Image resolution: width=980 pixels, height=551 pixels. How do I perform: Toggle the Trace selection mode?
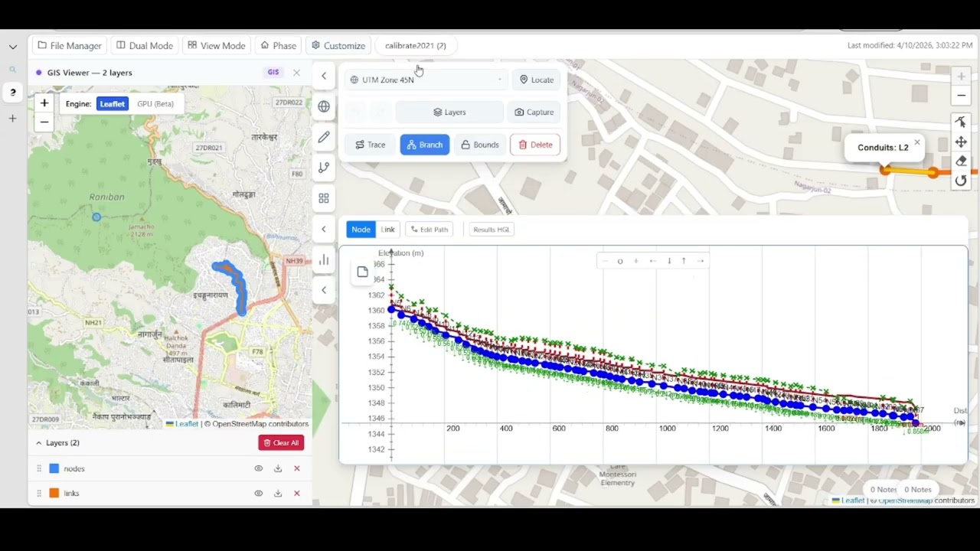point(371,145)
